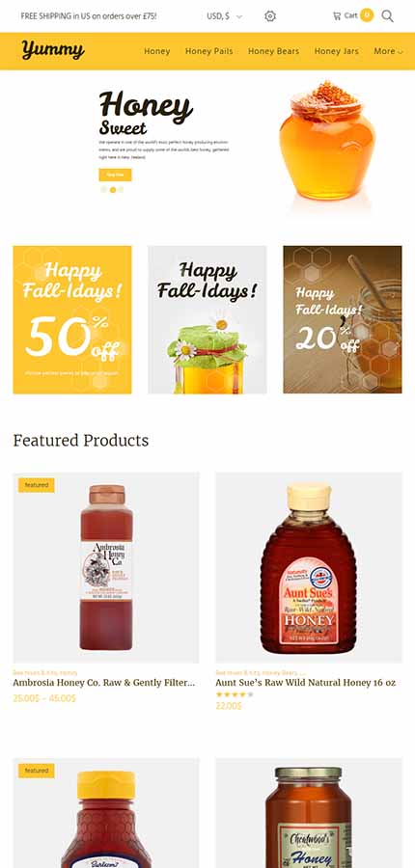Open the 20% off Fall-idays banner
The image size is (415, 868).
click(x=343, y=319)
